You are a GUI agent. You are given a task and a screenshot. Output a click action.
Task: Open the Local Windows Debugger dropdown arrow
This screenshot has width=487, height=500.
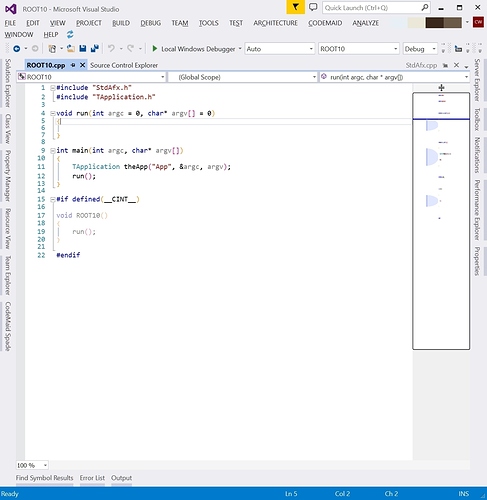click(240, 49)
